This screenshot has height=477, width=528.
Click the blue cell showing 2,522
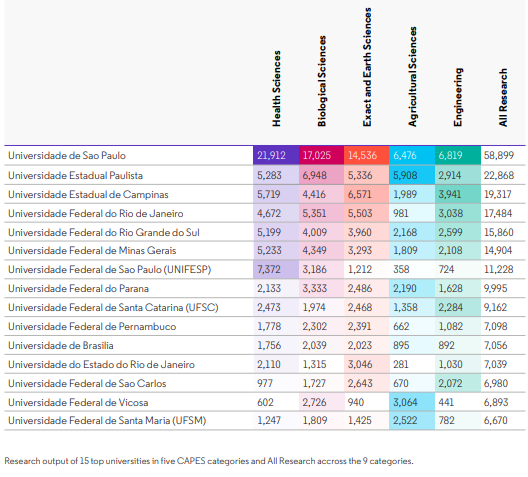coord(412,420)
